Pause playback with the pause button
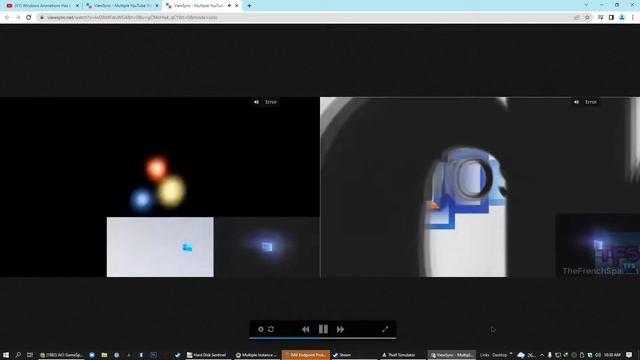The image size is (640, 360). click(x=323, y=329)
